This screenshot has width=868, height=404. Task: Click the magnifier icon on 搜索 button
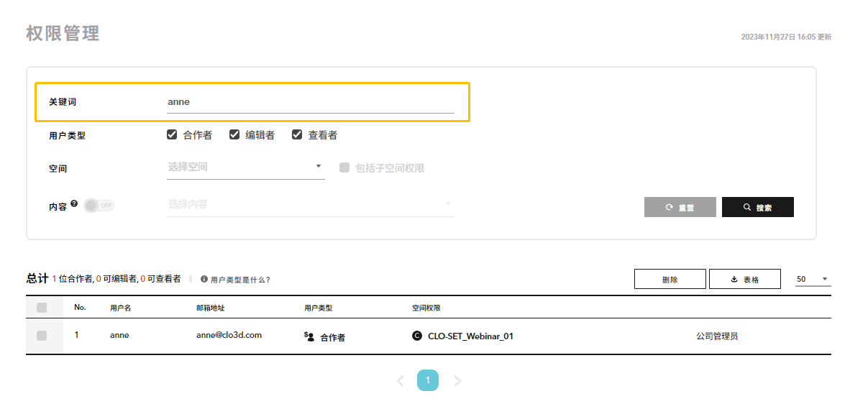(747, 207)
